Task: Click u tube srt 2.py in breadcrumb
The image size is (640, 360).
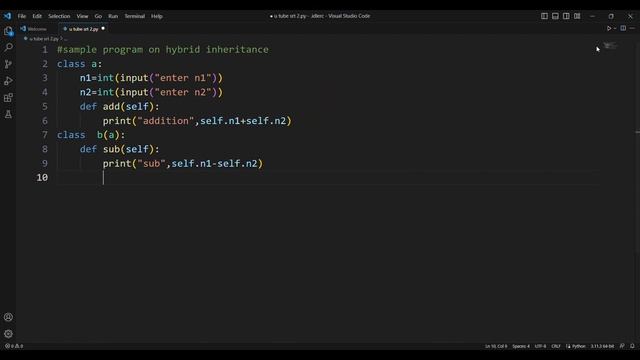Action: tap(44, 39)
